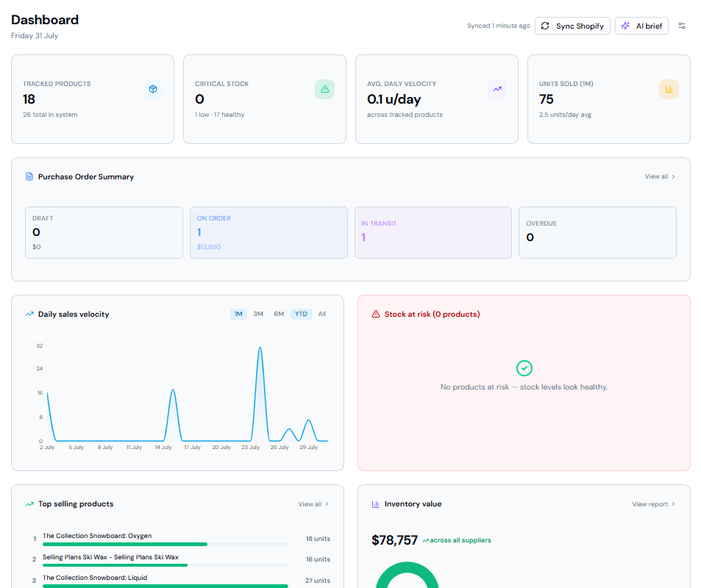Click the 23 July peak on chart

coord(260,348)
